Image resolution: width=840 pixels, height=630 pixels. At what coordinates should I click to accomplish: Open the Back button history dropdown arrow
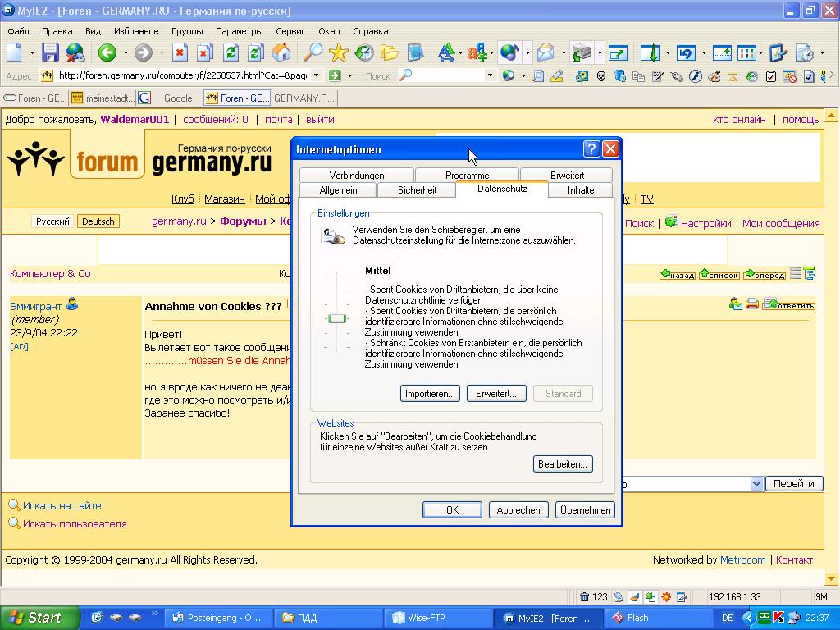126,52
